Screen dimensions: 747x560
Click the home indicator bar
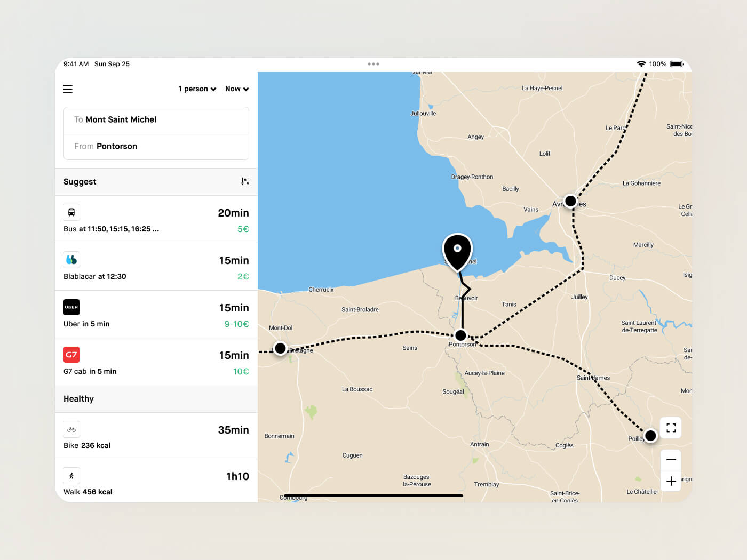(373, 496)
